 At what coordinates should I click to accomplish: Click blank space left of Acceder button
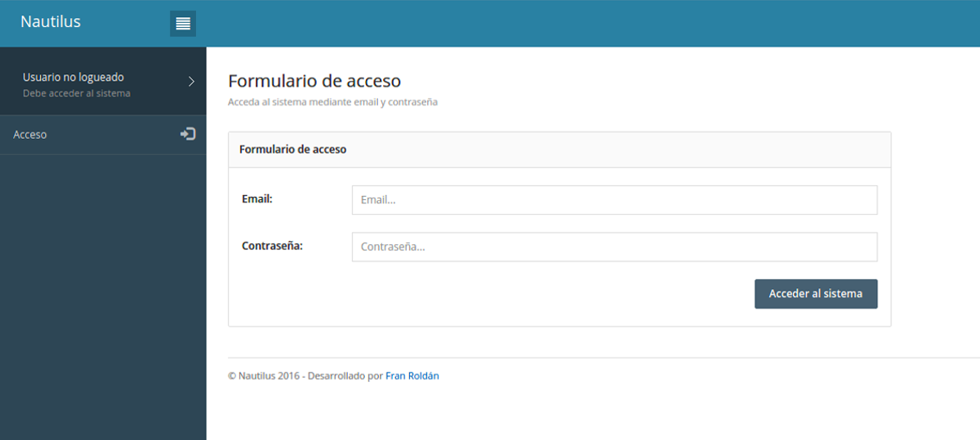[x=490, y=294]
